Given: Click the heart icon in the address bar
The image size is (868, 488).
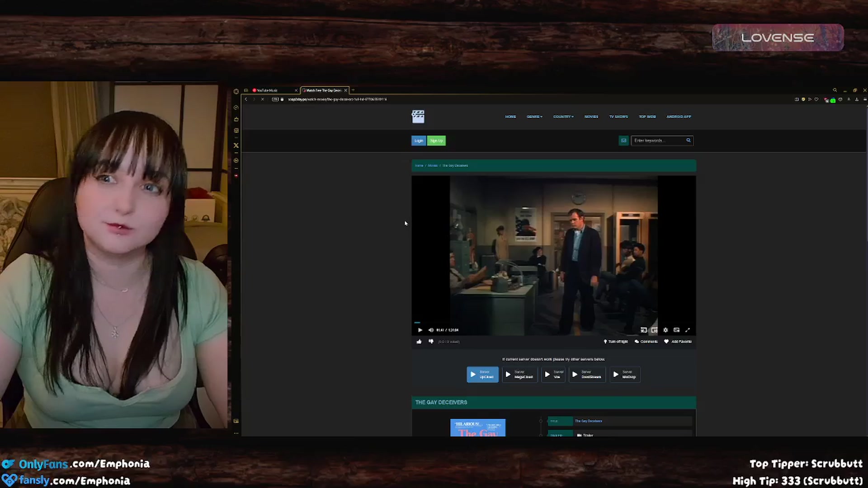Looking at the screenshot, I should pos(816,99).
